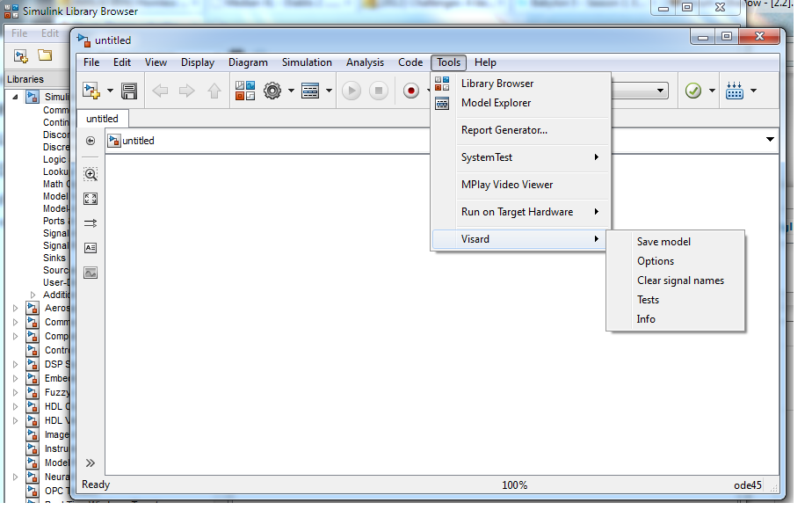Select Clear signal names in Visard submenu
Image resolution: width=812 pixels, height=510 pixels.
[x=680, y=280]
